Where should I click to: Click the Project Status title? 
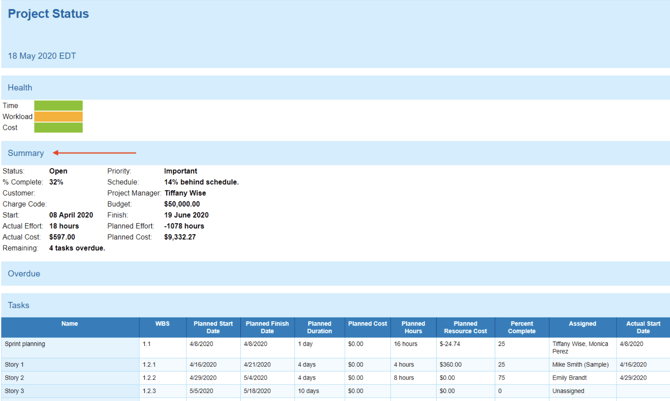48,14
